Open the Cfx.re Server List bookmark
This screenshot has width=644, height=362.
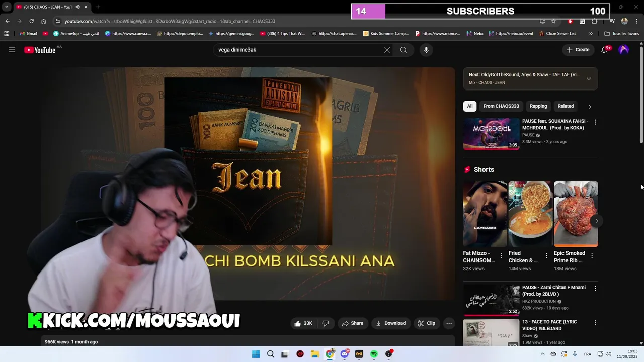[x=557, y=34]
